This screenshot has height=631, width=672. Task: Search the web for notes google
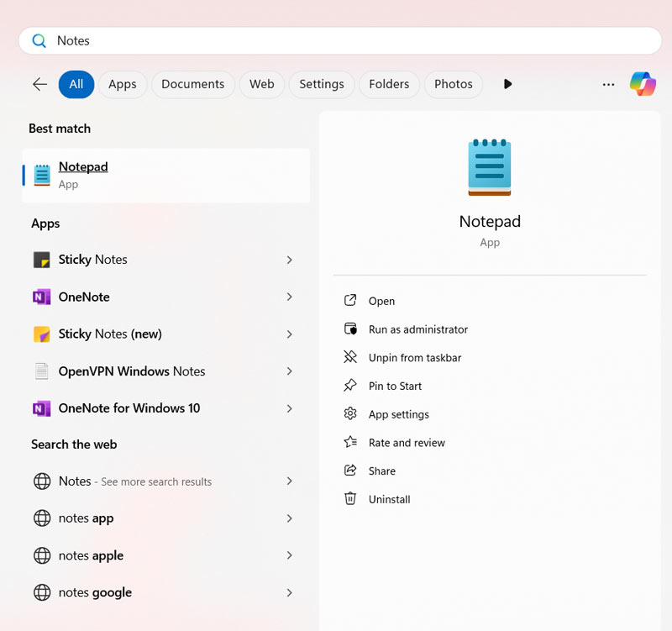[165, 592]
